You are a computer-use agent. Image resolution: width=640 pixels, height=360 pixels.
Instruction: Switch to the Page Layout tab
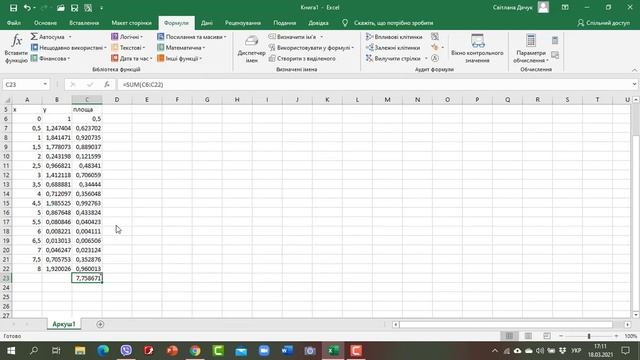(131, 23)
